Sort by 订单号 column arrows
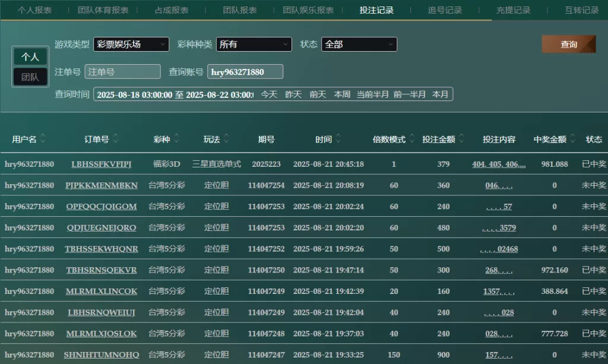 tap(116, 138)
